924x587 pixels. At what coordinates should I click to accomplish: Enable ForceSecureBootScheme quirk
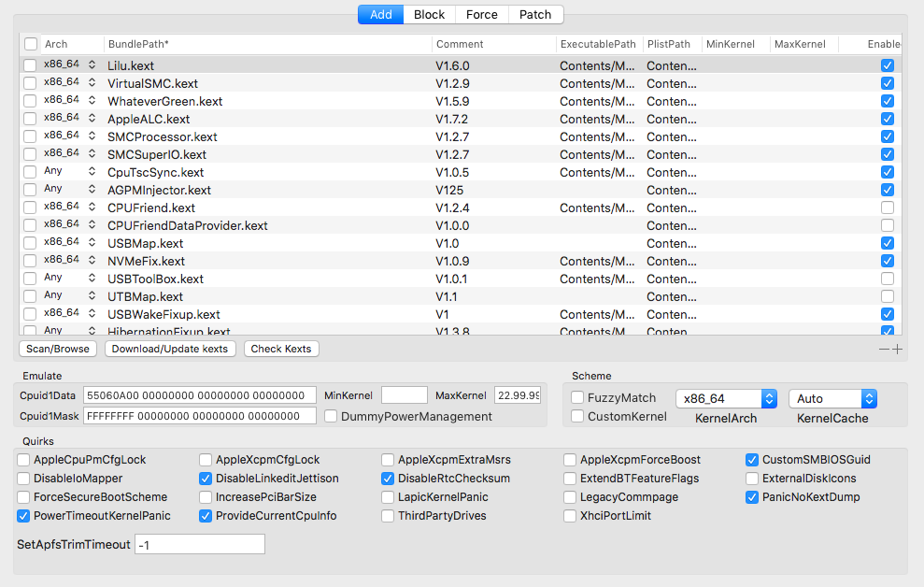[x=23, y=497]
